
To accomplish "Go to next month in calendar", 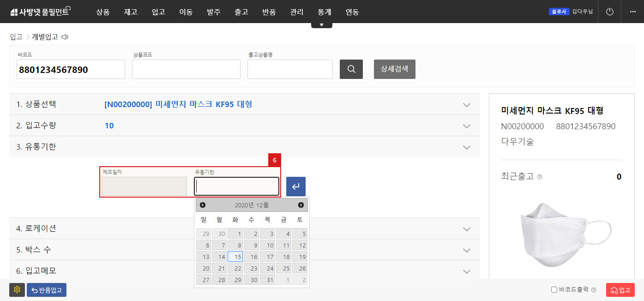I will pyautogui.click(x=301, y=205).
